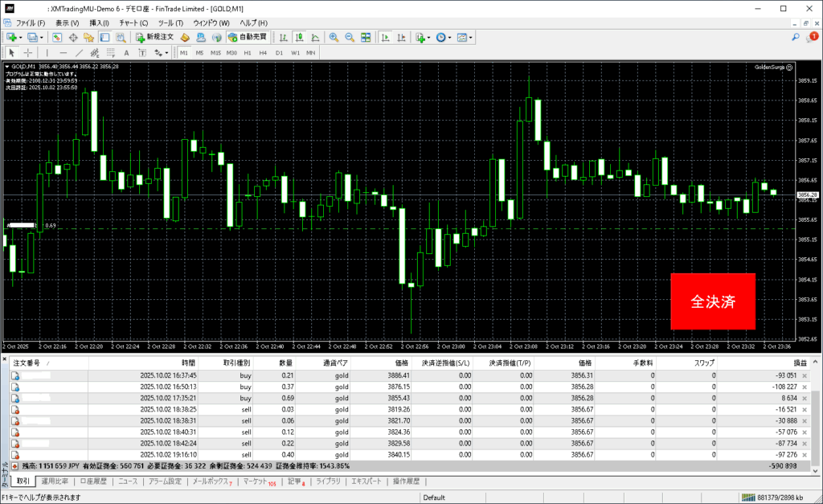Open the periodicity clock dropdown

[x=450, y=38]
